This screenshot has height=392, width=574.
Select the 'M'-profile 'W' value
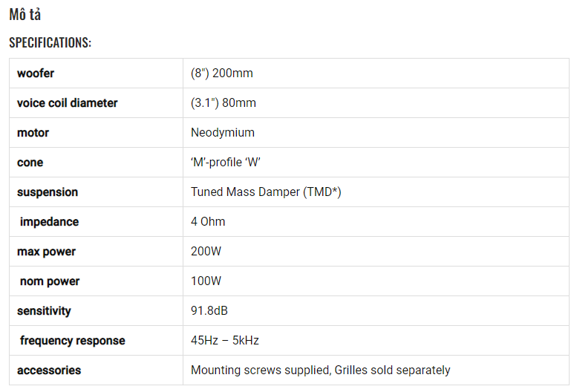[x=226, y=162]
